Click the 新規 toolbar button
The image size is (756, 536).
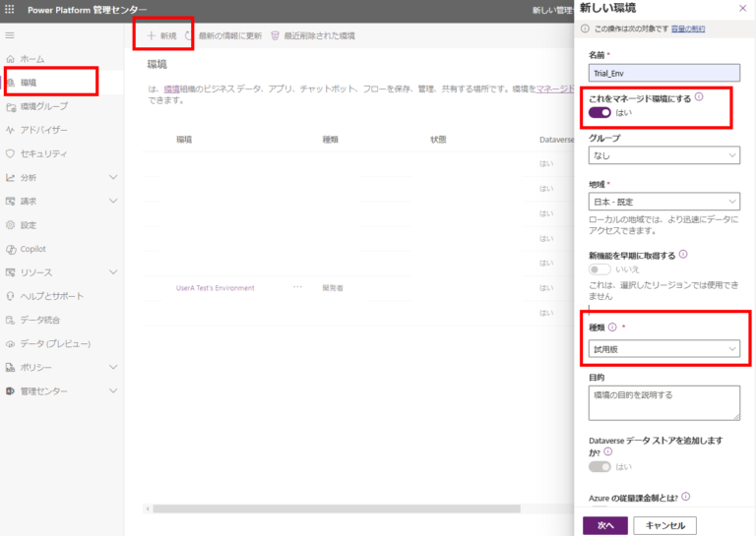coord(162,35)
